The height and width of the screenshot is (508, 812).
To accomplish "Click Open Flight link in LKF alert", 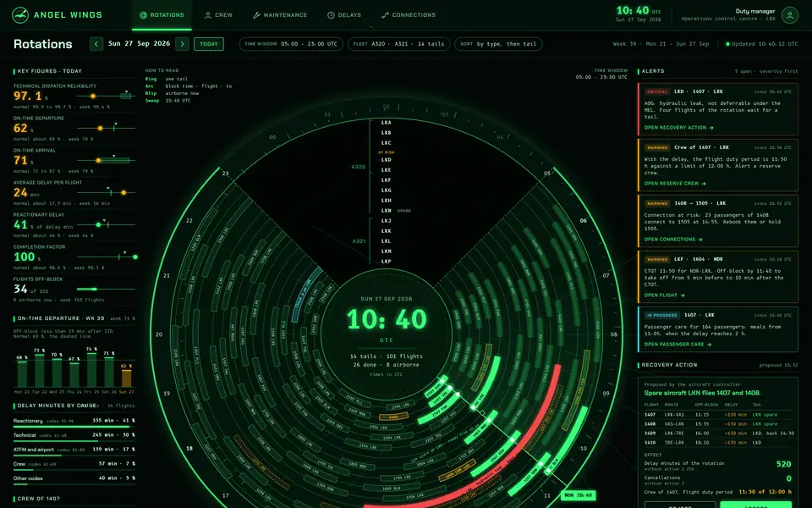I will 665,295.
